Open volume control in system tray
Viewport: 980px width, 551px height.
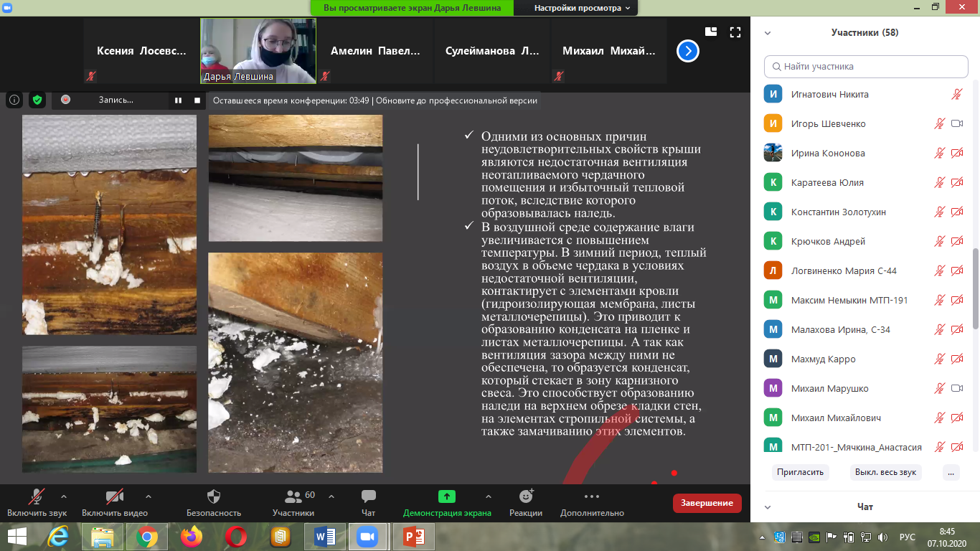(883, 537)
